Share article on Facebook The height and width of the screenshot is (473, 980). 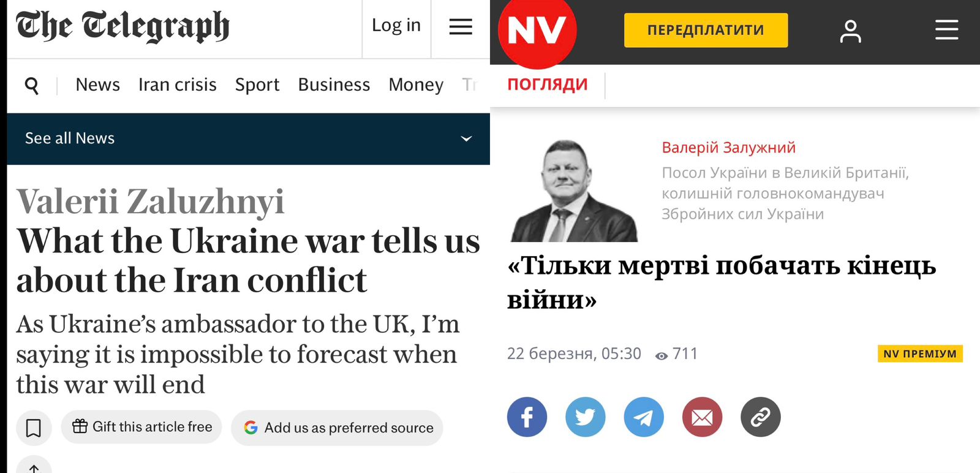pyautogui.click(x=527, y=417)
